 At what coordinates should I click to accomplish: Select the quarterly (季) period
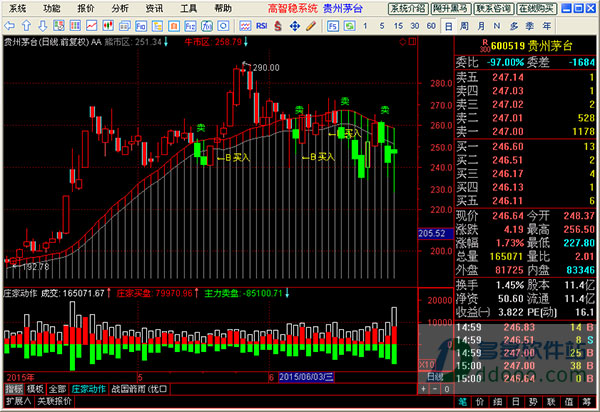[530, 26]
